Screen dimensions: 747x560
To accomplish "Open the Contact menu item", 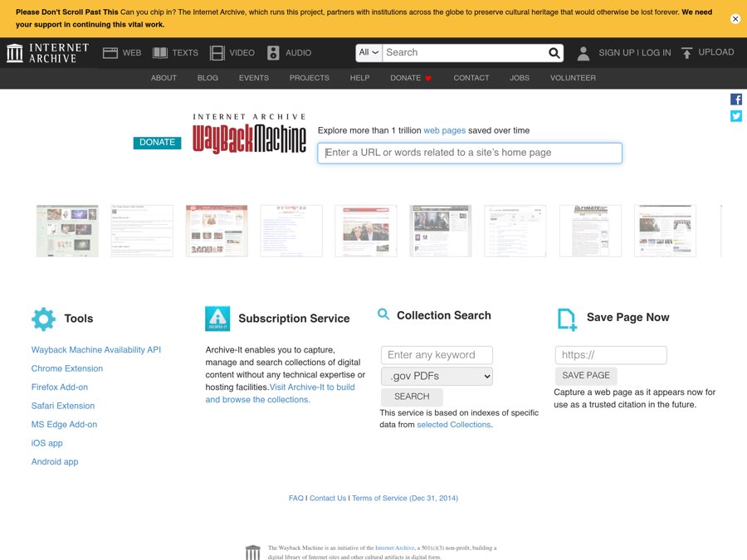I will pyautogui.click(x=471, y=78).
